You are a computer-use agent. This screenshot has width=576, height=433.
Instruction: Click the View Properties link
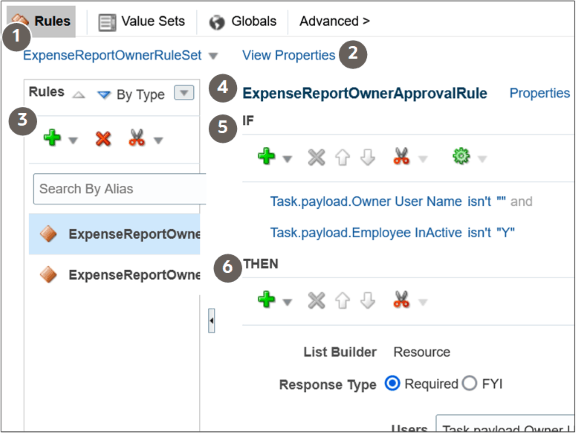(x=289, y=55)
